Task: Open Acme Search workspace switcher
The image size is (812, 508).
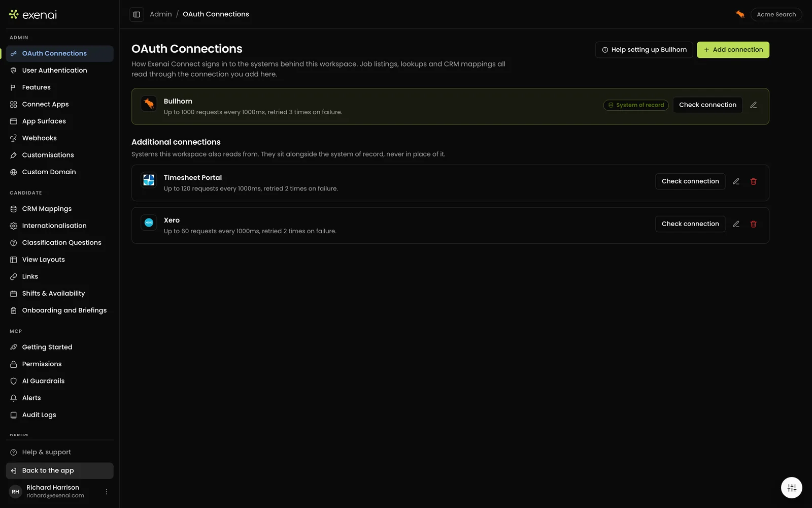Action: point(776,14)
